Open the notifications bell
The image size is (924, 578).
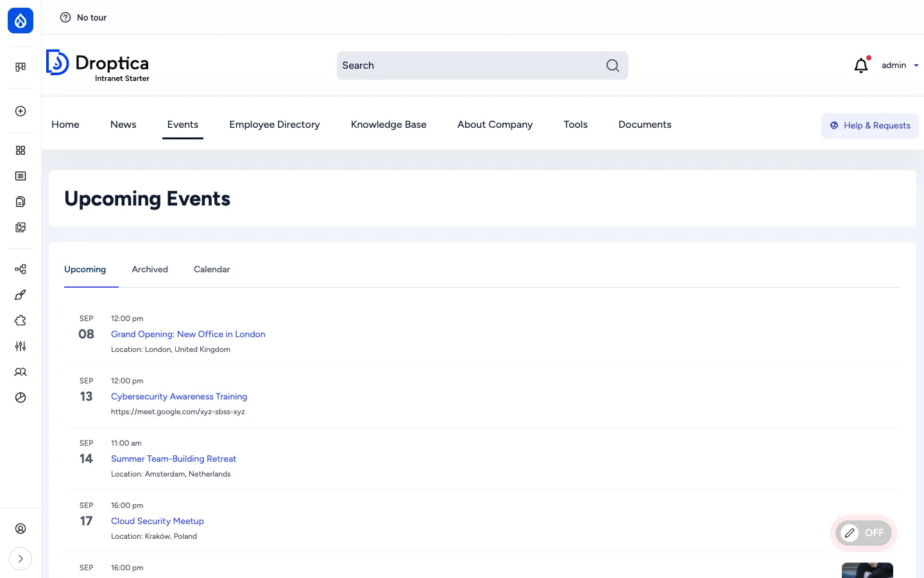(x=861, y=66)
